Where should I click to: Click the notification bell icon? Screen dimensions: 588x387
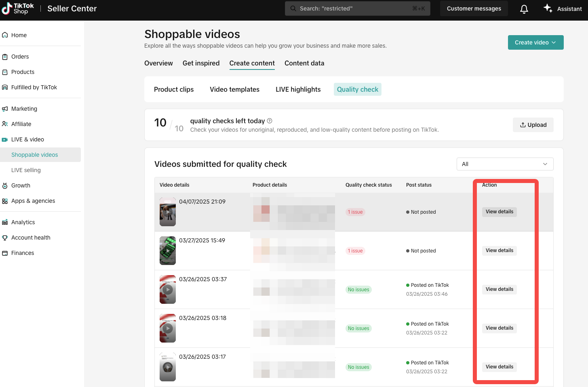coord(524,9)
